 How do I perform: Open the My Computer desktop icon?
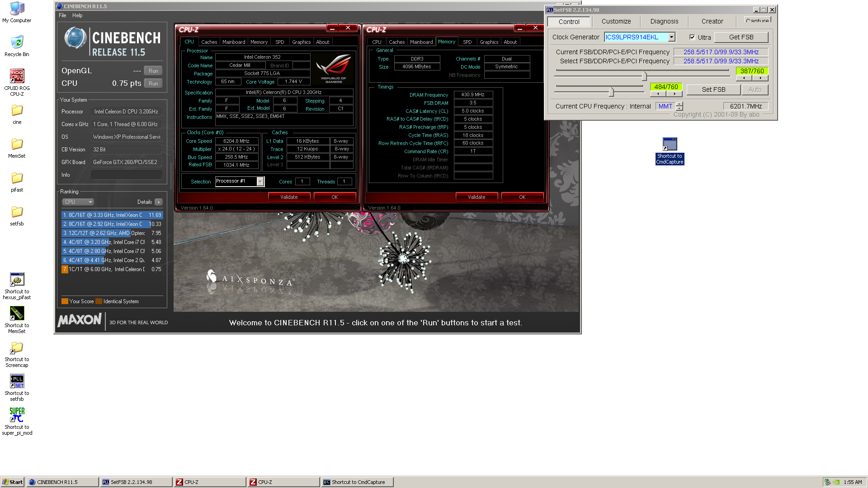click(17, 12)
